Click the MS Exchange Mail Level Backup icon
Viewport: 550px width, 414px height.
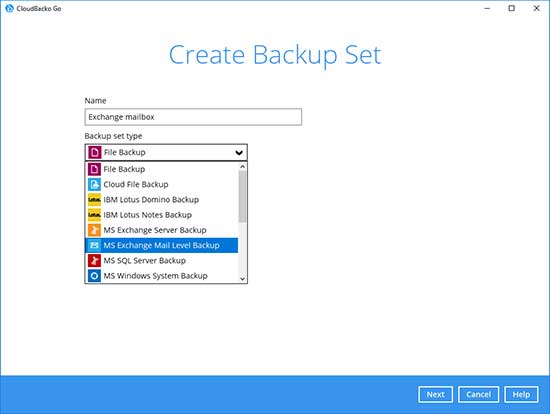[94, 245]
